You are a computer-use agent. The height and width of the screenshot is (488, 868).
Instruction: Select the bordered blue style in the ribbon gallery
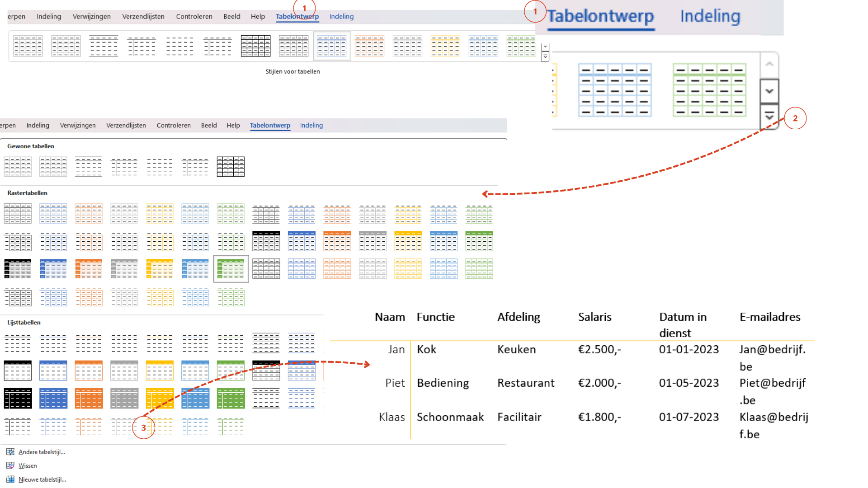pos(332,46)
